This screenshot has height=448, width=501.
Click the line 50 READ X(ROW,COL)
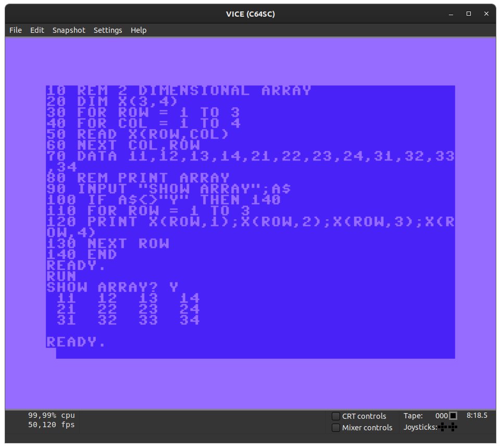pyautogui.click(x=137, y=134)
